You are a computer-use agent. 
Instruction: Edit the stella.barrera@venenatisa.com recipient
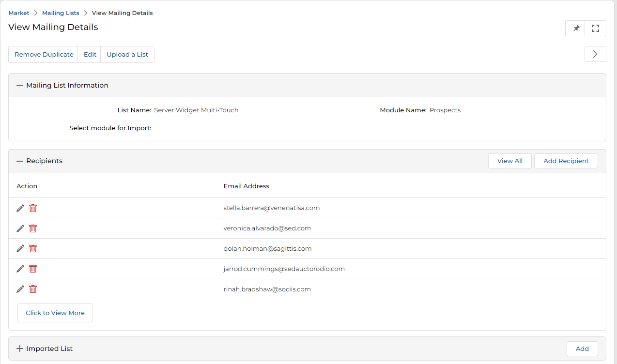(20, 208)
